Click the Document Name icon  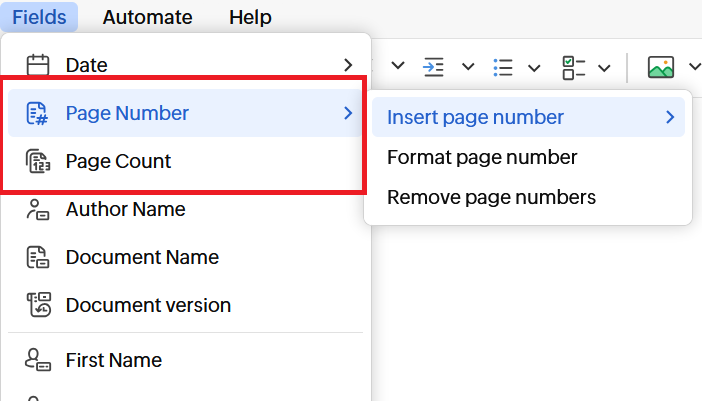37,257
